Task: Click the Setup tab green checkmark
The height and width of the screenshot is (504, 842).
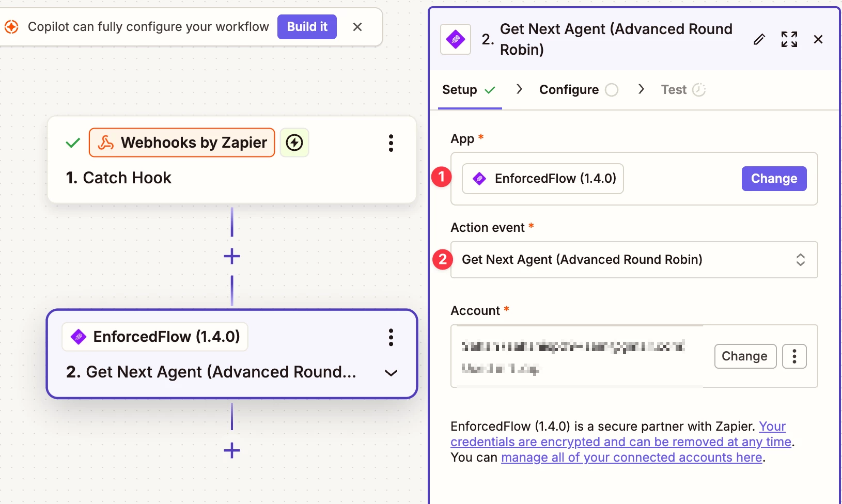Action: pos(490,90)
